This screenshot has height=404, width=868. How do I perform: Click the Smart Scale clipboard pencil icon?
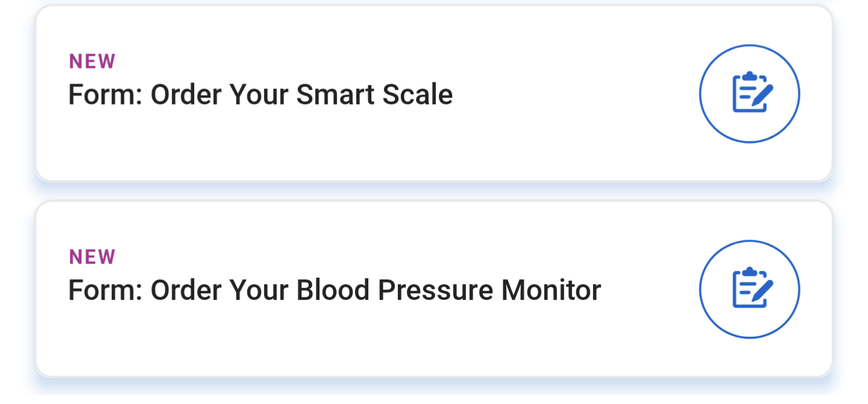(749, 93)
